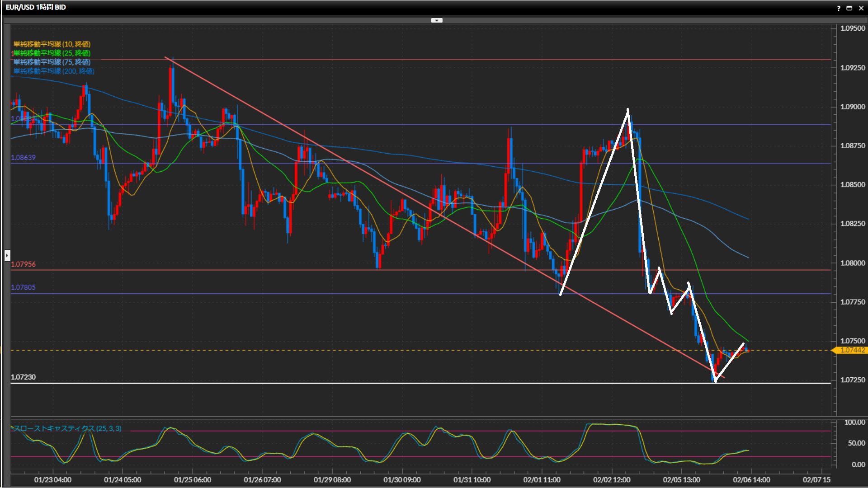Click the 01/29 08:00 time axis marker
The width and height of the screenshot is (868, 488).
point(332,480)
